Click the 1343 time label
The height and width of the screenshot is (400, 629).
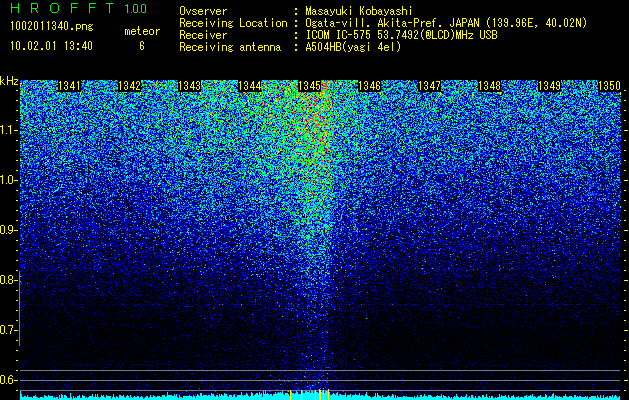(189, 86)
